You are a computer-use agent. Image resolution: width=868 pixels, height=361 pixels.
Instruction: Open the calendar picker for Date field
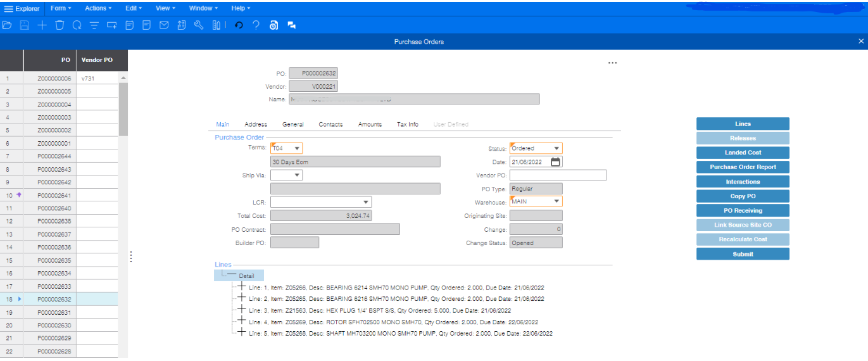(555, 162)
